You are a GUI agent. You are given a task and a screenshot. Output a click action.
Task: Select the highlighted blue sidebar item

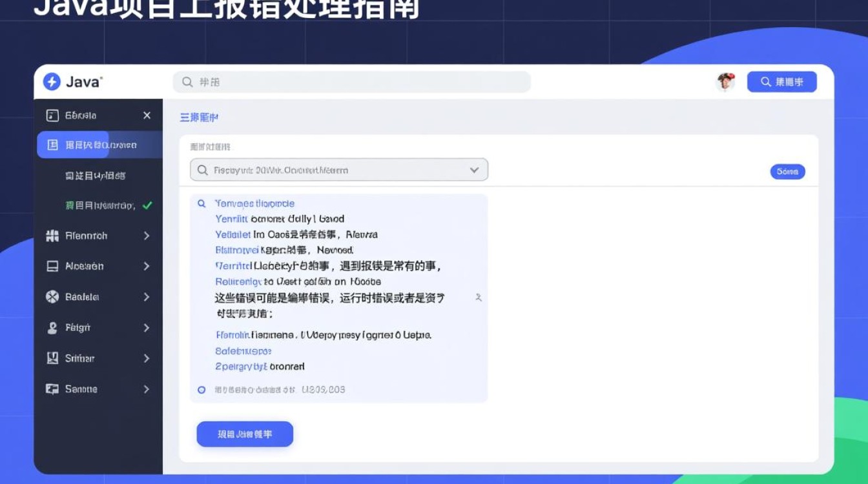click(x=99, y=145)
